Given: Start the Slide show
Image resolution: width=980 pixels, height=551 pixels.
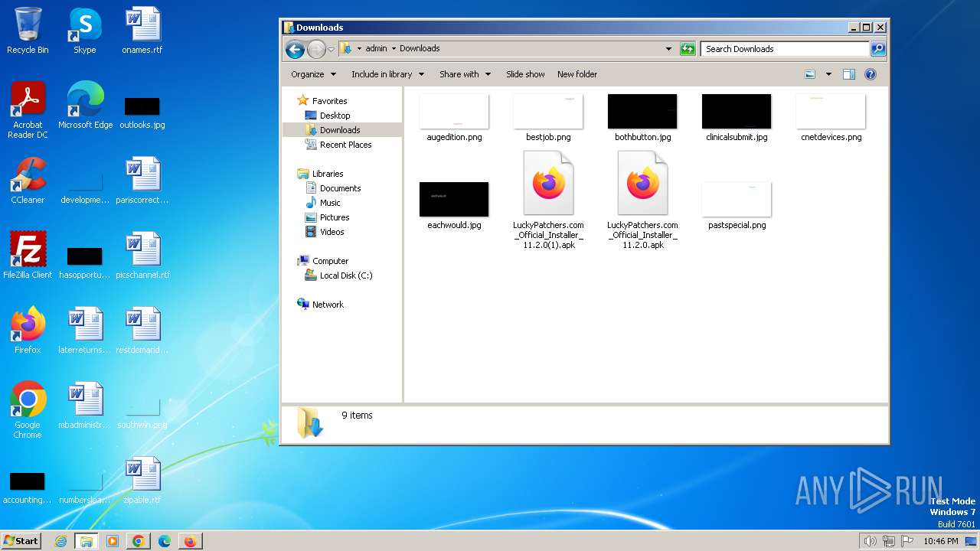Looking at the screenshot, I should coord(525,74).
